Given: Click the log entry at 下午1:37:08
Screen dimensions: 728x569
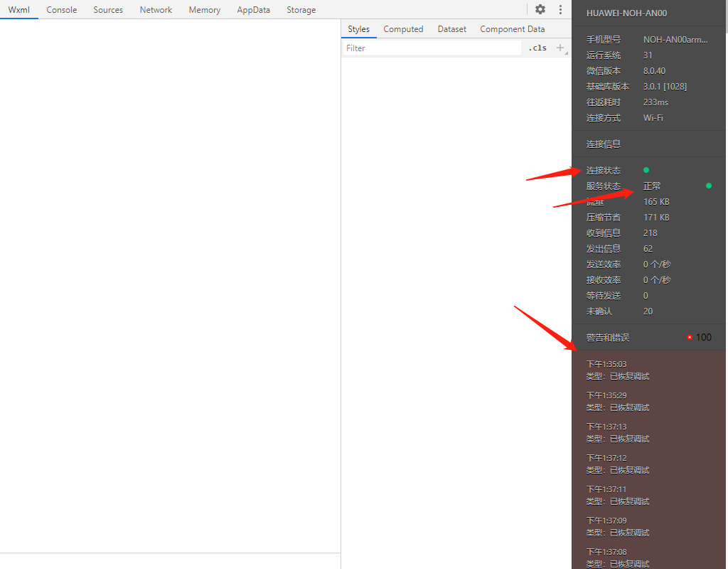Looking at the screenshot, I should (x=618, y=558).
